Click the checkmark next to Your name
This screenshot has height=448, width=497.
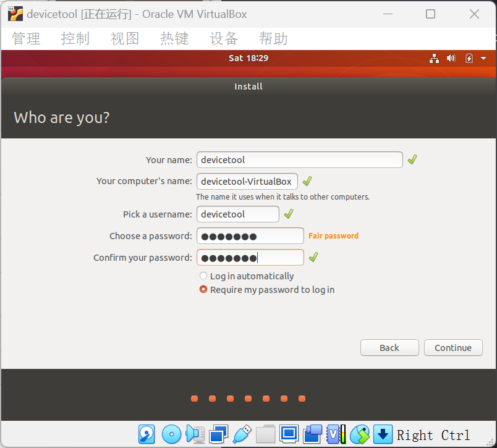coord(412,159)
